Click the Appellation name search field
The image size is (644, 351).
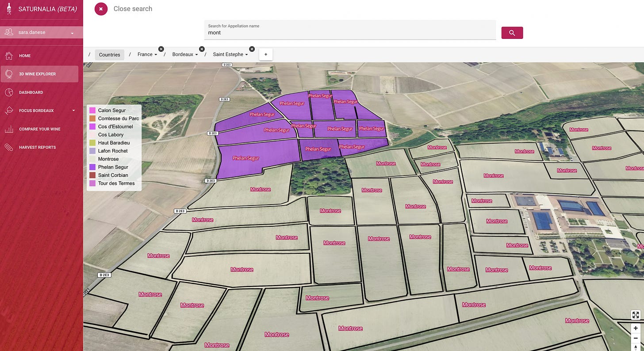(x=350, y=30)
